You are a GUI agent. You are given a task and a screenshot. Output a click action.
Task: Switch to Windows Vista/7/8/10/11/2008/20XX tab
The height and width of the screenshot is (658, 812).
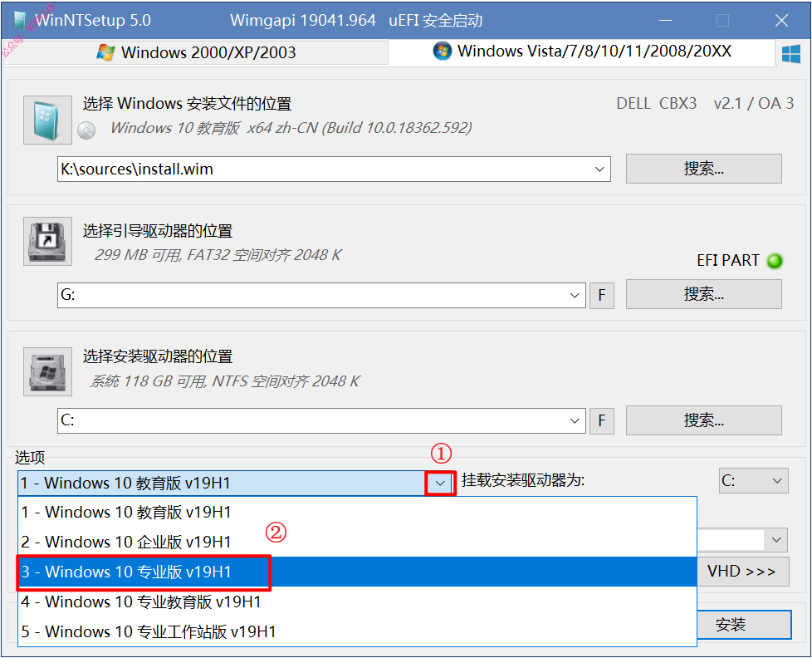(582, 52)
